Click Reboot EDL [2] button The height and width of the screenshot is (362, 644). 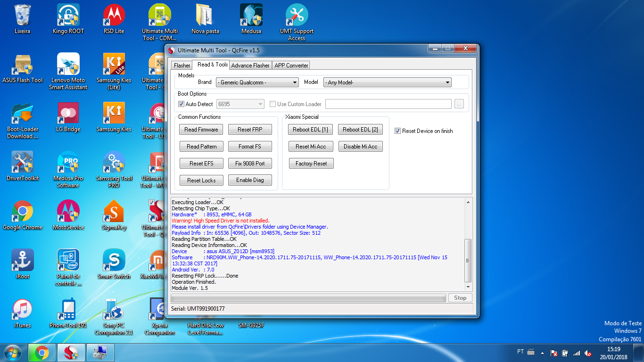pos(360,130)
